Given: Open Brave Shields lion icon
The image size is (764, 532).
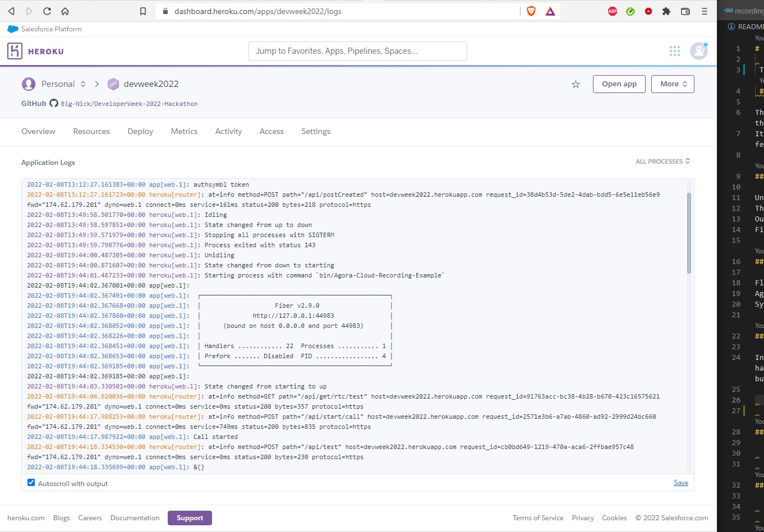Looking at the screenshot, I should coord(531,11).
